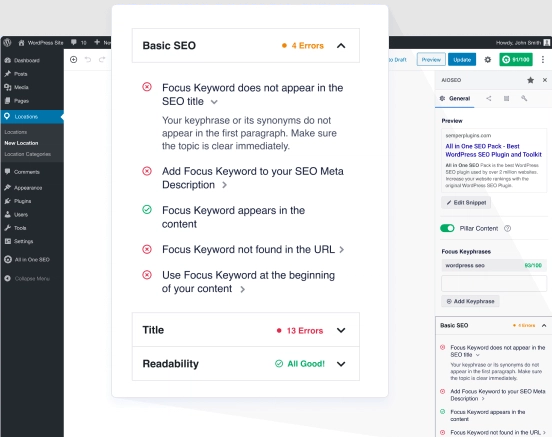Click the Update button

click(x=462, y=60)
